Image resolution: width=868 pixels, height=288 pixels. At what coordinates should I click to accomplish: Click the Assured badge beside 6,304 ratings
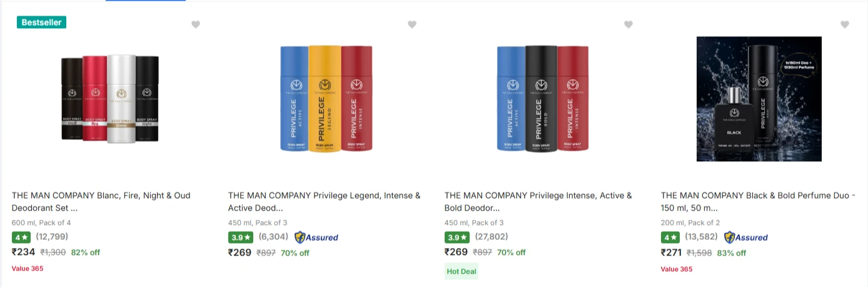pyautogui.click(x=316, y=237)
